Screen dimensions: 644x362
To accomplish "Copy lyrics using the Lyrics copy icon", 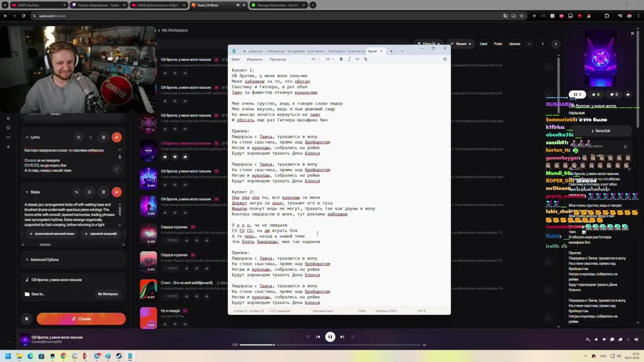I will 91,137.
